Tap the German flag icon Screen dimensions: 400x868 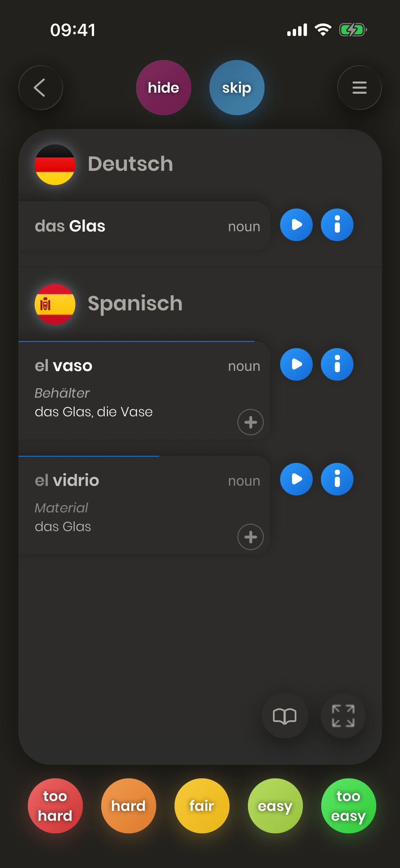[x=55, y=165]
